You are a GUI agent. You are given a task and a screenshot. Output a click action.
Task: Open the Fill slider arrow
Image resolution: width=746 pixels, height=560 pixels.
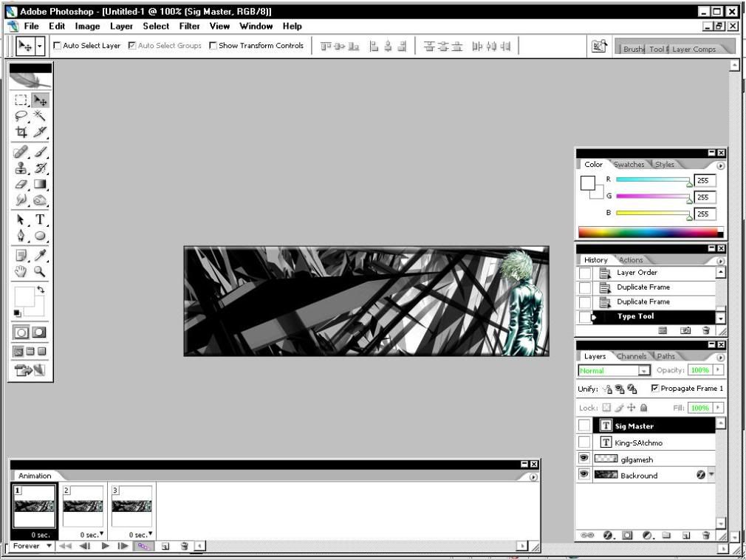(x=718, y=408)
